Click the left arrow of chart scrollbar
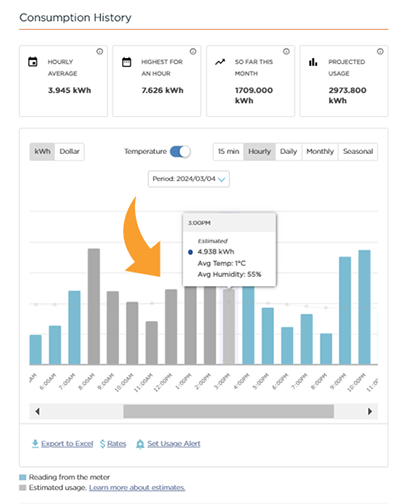Screen dimensions: 400x504 (x=37, y=411)
